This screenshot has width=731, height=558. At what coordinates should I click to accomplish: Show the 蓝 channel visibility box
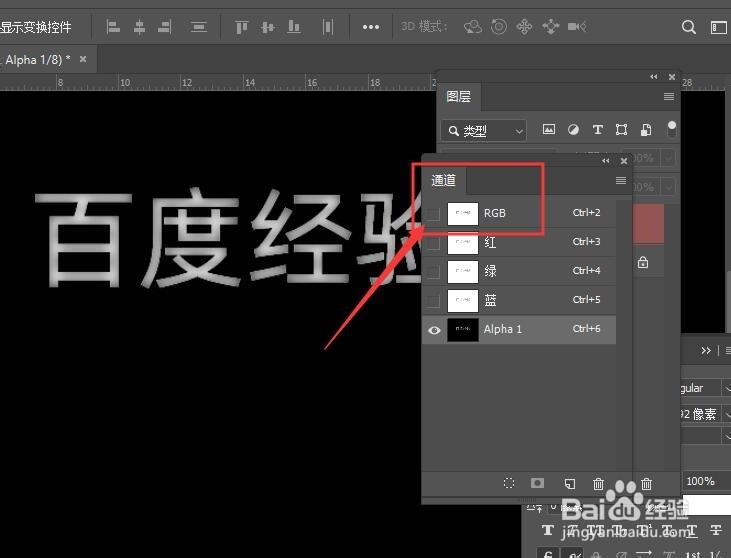tap(433, 300)
